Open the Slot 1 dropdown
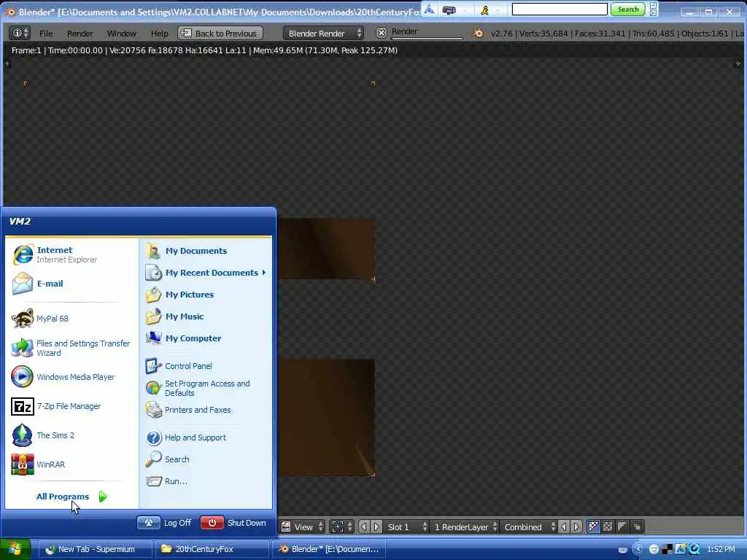This screenshot has height=560, width=747. click(x=406, y=526)
